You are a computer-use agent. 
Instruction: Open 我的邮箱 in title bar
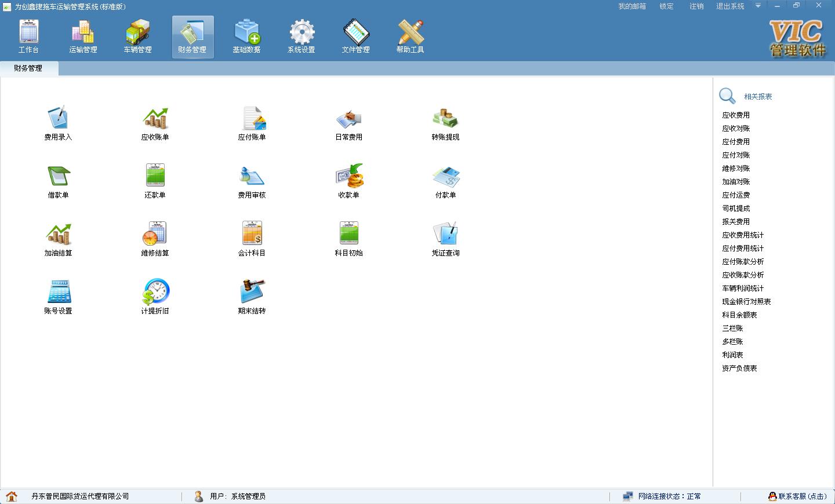coord(632,6)
